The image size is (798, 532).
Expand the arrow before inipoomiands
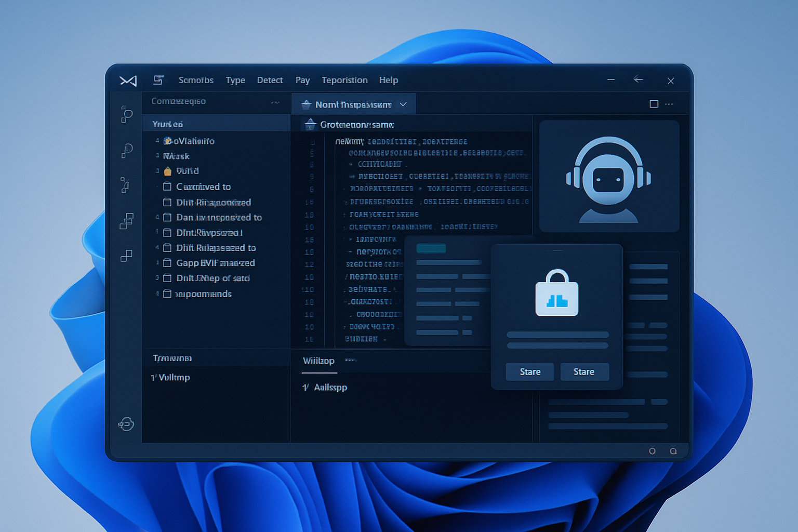tap(157, 294)
